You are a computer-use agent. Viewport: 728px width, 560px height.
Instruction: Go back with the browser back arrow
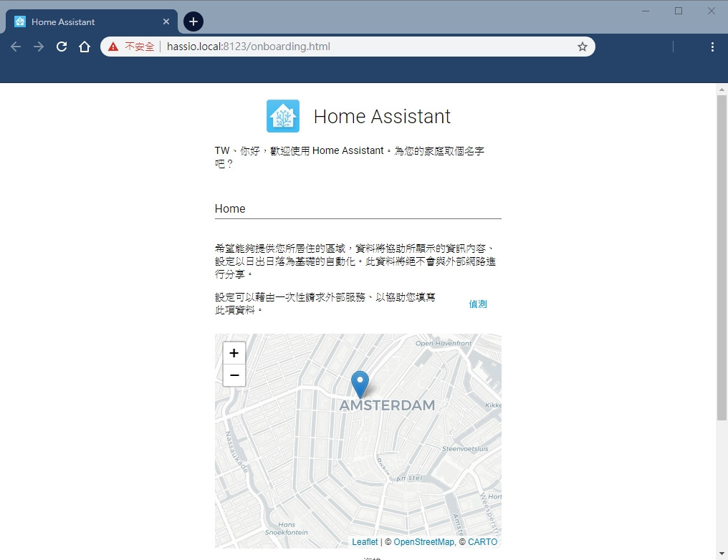[x=16, y=47]
